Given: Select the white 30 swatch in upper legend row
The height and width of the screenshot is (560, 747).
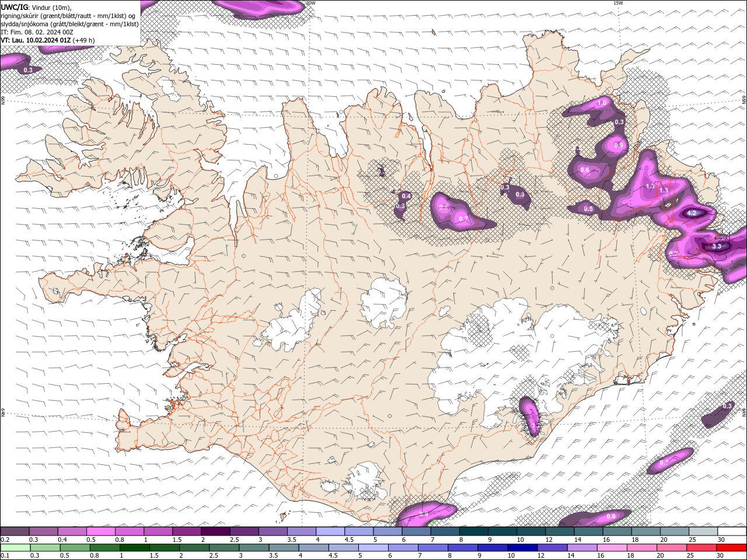Looking at the screenshot, I should [x=732, y=531].
